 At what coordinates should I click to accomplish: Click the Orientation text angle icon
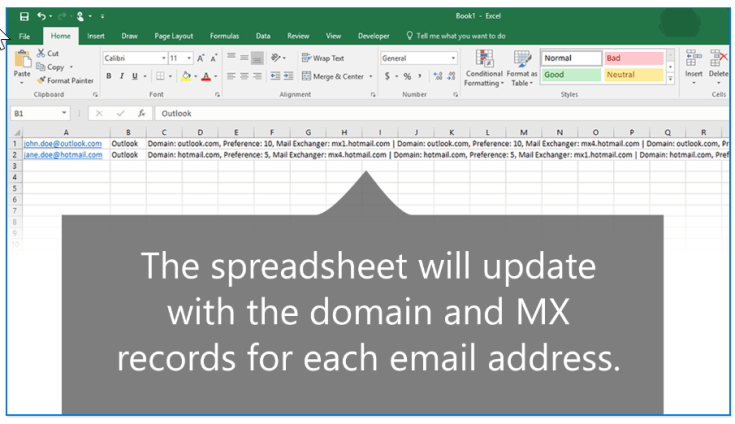click(x=276, y=58)
